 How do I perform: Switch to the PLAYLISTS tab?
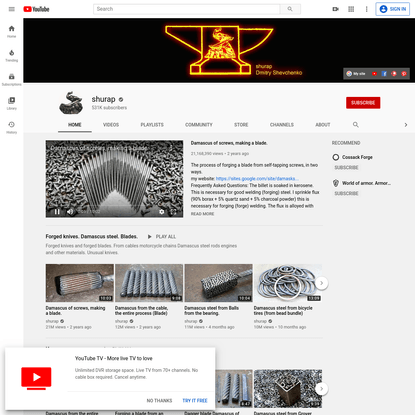[152, 125]
